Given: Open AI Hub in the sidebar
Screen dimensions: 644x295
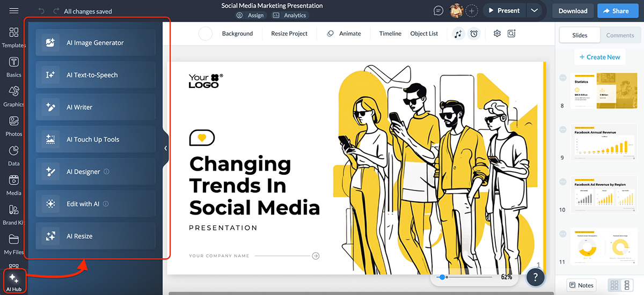Looking at the screenshot, I should [x=14, y=282].
